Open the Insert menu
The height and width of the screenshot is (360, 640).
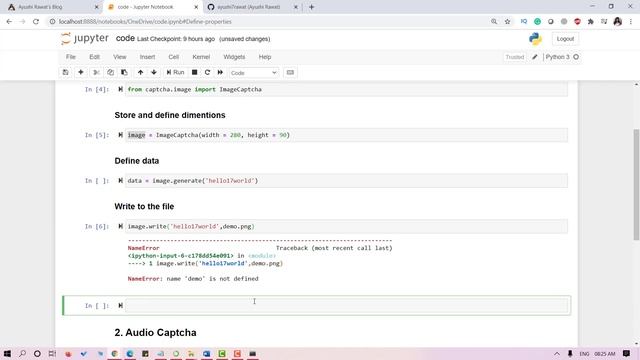point(147,57)
